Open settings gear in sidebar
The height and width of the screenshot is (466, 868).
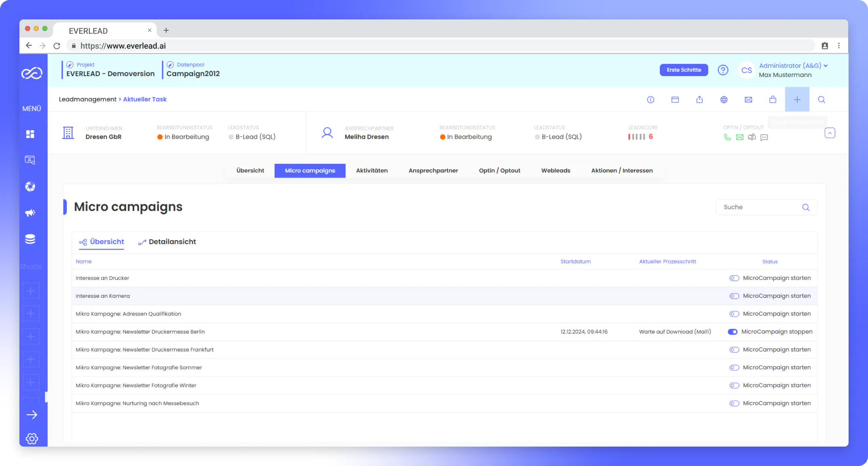(x=32, y=438)
